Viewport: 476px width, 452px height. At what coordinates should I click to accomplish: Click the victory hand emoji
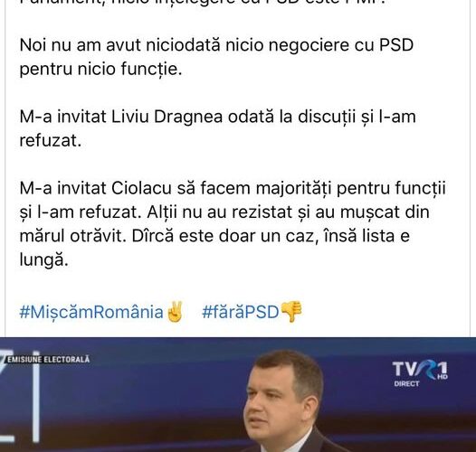(175, 312)
